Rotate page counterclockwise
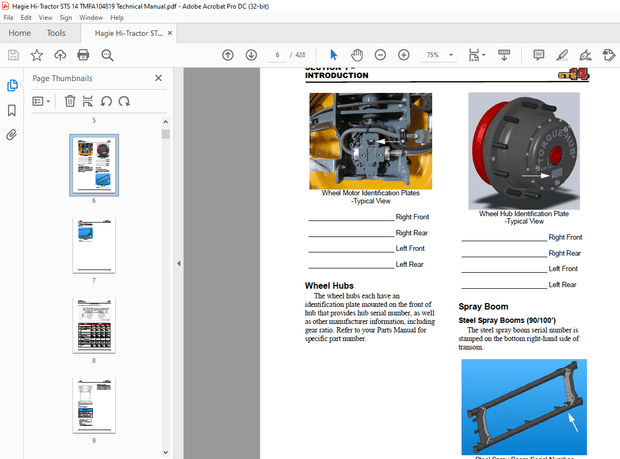The image size is (620, 459). pyautogui.click(x=106, y=101)
